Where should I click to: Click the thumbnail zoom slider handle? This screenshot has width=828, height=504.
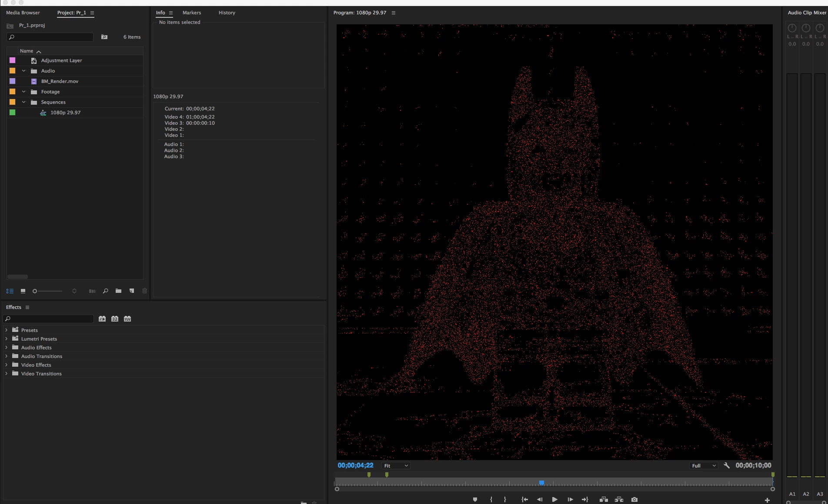pyautogui.click(x=35, y=291)
